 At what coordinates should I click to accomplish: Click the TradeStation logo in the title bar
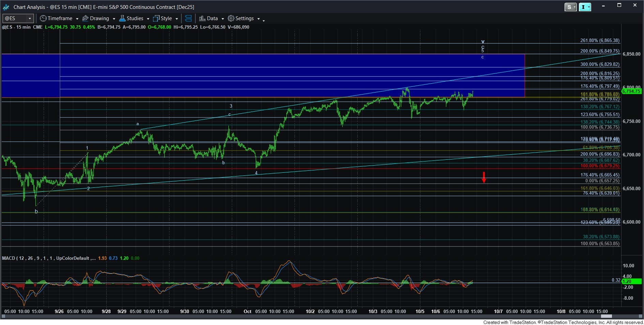coord(6,7)
